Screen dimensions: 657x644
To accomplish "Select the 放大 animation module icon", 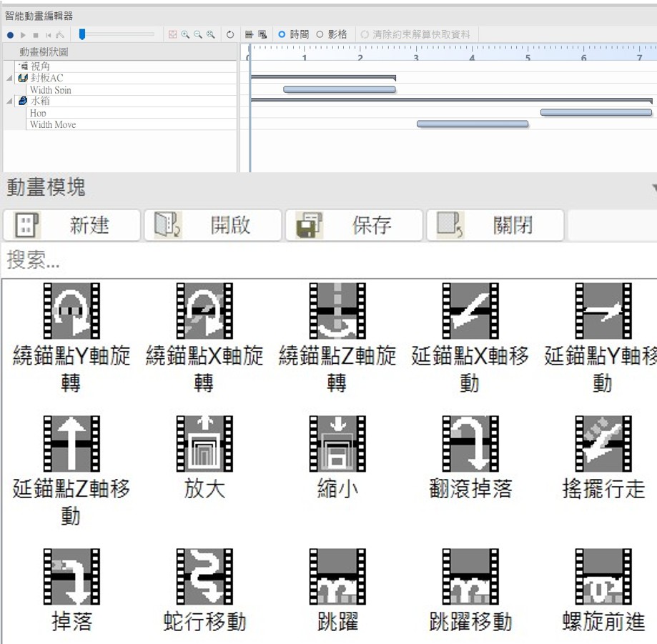I will coord(204,444).
